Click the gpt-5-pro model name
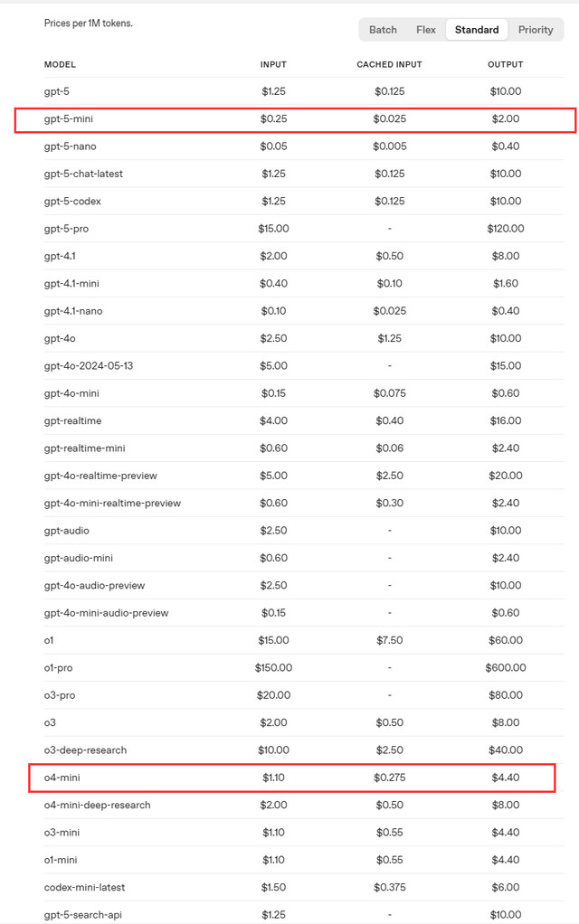The image size is (579, 924). tap(66, 229)
